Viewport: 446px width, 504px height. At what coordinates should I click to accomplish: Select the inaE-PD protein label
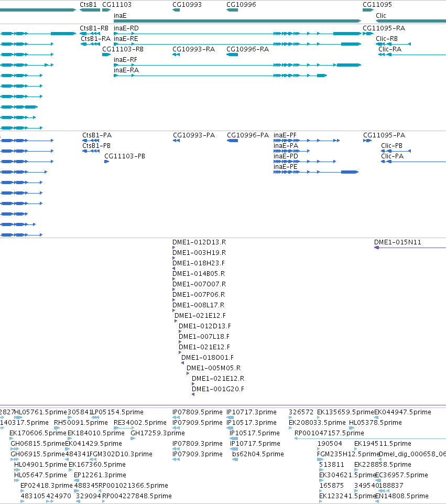[x=286, y=156]
